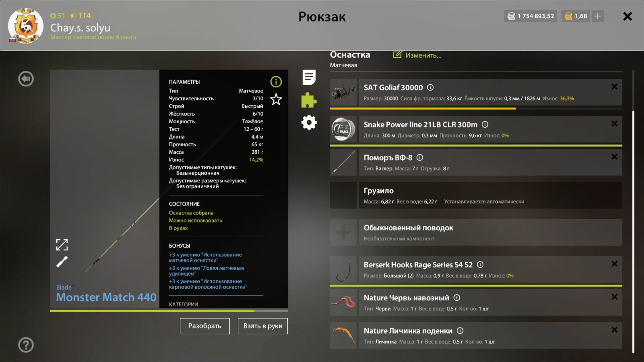
Task: Click the gold coins balance 1,68
Action: [x=576, y=16]
